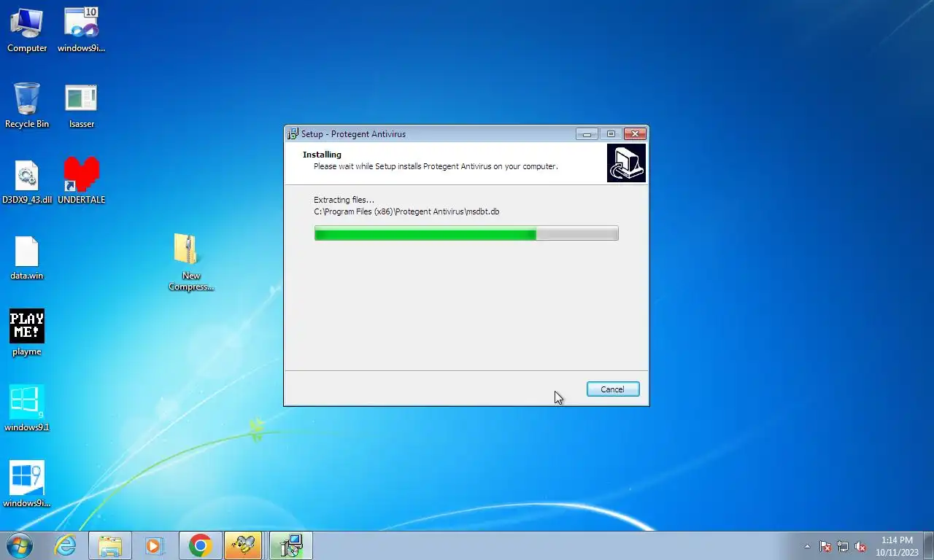This screenshot has height=560, width=934.
Task: Click the 'Please wait while Setup installs' text
Action: (x=436, y=166)
